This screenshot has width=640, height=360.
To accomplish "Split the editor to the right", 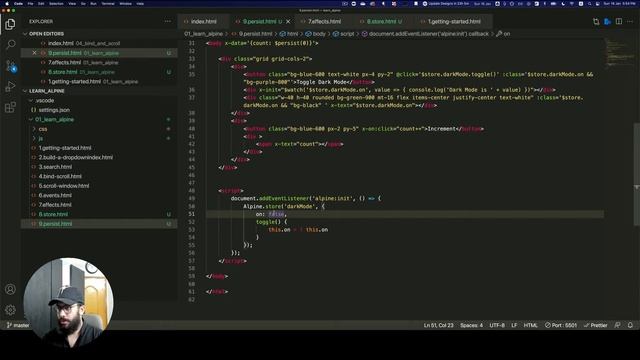I will (619, 21).
